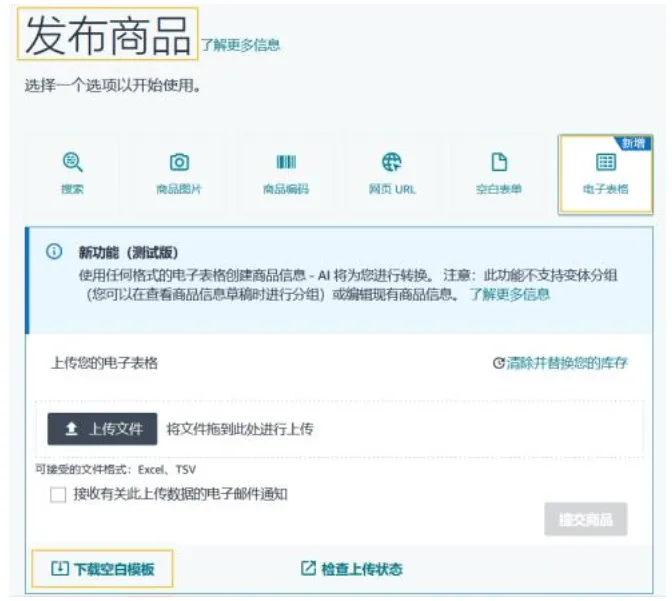Select the 搜索 search option icon
This screenshot has height=601, width=672.
pos(72,162)
